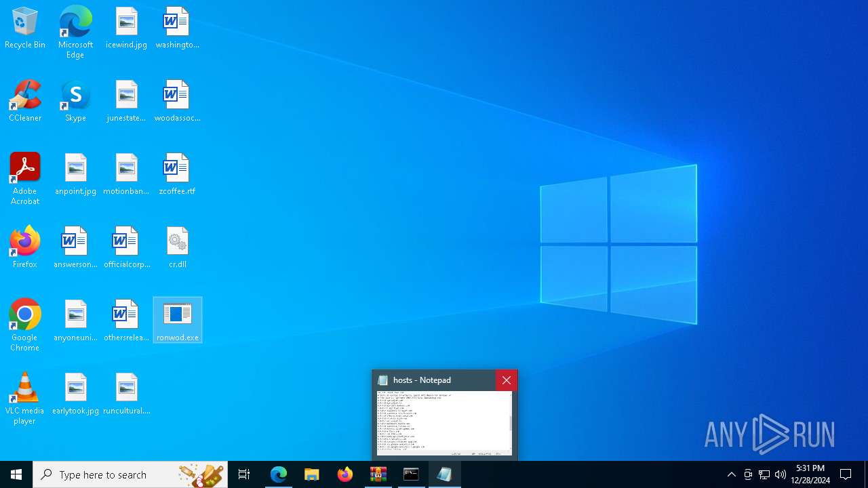
Task: Select the washingto... Word document icon
Action: pos(177,28)
